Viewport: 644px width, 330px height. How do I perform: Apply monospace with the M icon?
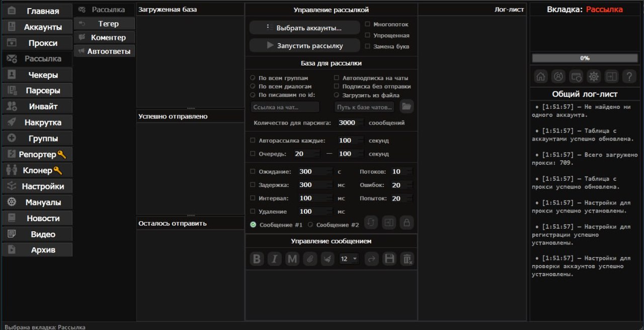point(292,259)
